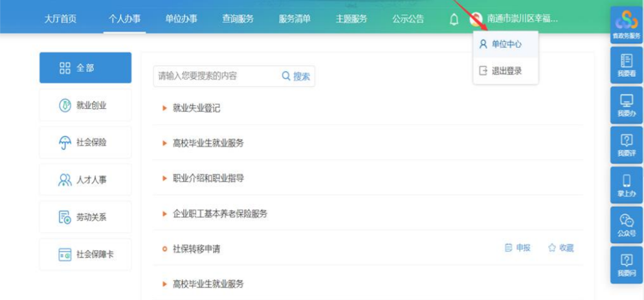Click 申报 for 社保转移申请
The width and height of the screenshot is (644, 300).
click(518, 248)
